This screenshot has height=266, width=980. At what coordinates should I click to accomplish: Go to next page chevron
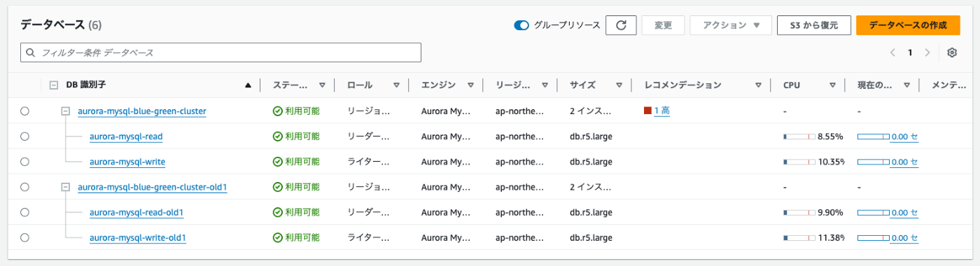pyautogui.click(x=927, y=52)
